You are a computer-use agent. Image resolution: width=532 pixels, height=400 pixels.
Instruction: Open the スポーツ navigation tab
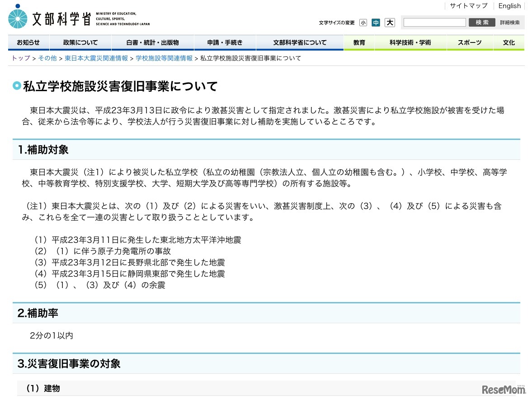click(x=470, y=42)
